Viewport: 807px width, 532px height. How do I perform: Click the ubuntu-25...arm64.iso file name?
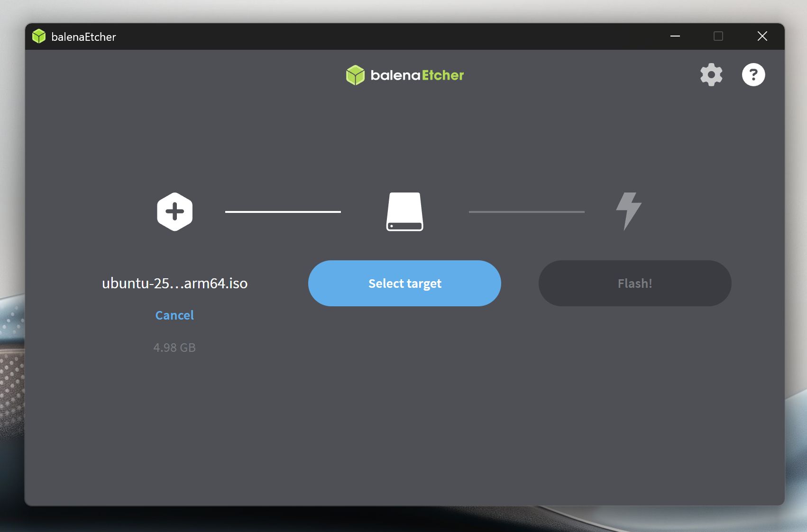pyautogui.click(x=174, y=283)
